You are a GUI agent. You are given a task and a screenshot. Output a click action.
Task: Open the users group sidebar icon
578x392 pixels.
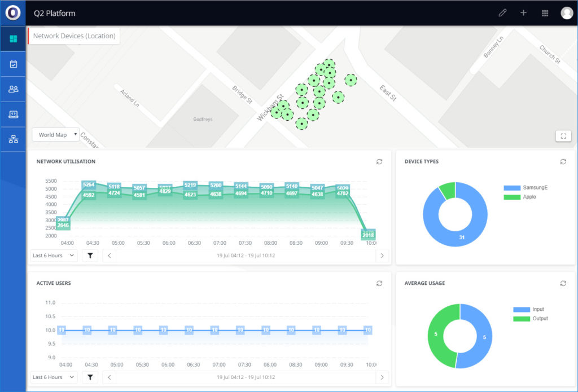coord(13,89)
